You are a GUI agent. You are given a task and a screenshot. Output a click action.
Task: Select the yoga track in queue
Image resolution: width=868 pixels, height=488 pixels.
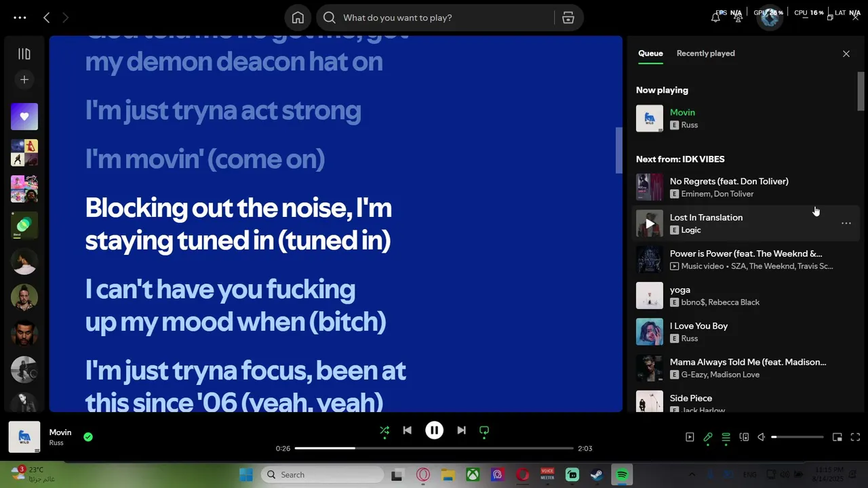coord(746,296)
